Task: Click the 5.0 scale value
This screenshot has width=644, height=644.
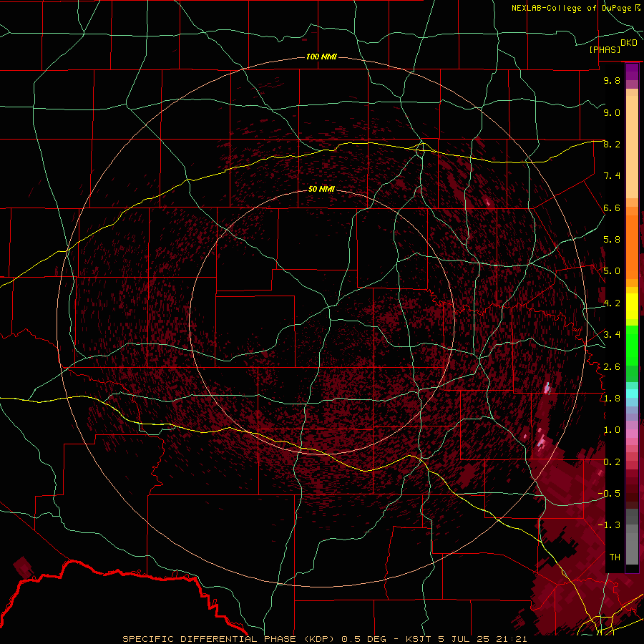Action: pyautogui.click(x=612, y=271)
